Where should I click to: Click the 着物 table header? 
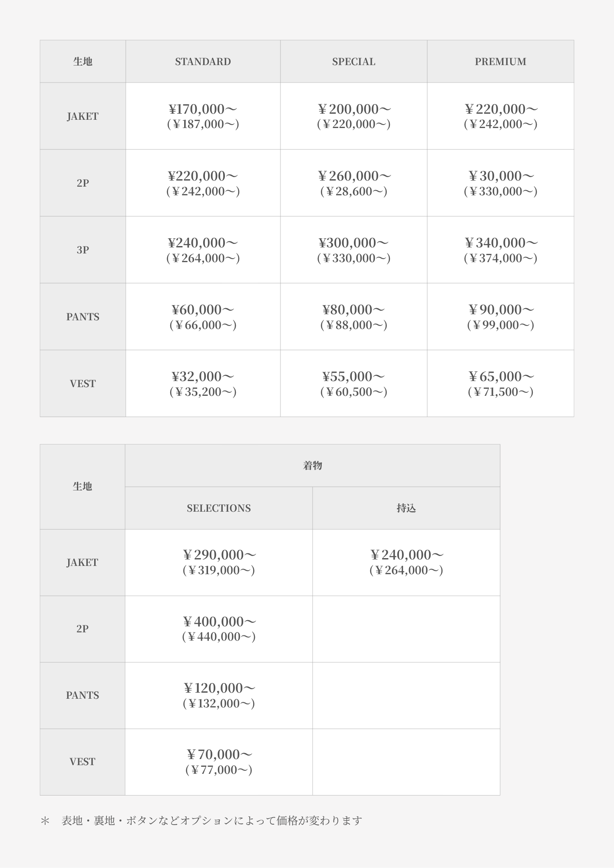pyautogui.click(x=312, y=466)
